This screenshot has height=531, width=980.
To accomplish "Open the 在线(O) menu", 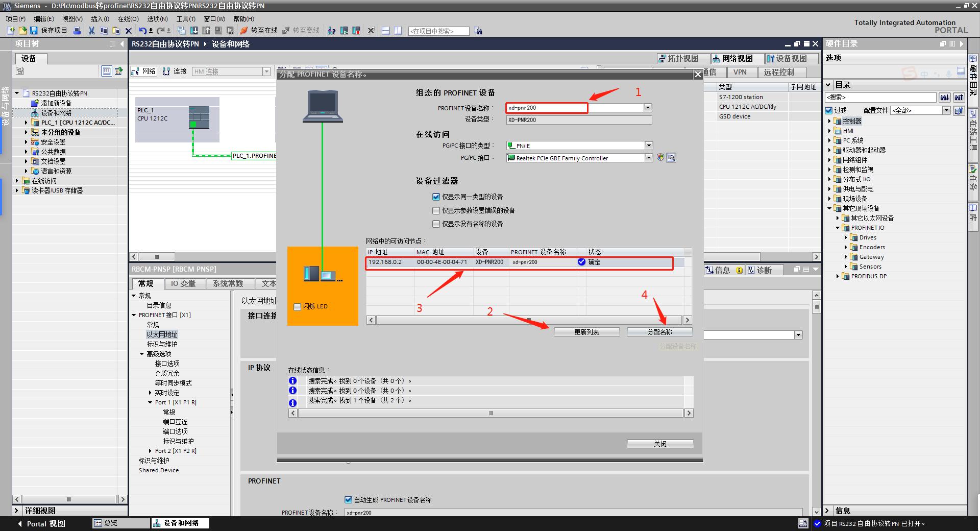I will (128, 19).
